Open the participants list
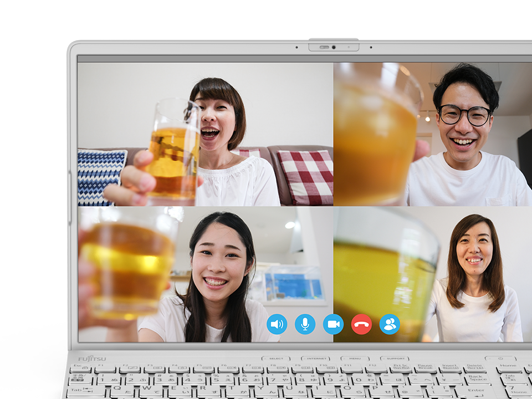The width and height of the screenshot is (532, 399). (x=390, y=324)
